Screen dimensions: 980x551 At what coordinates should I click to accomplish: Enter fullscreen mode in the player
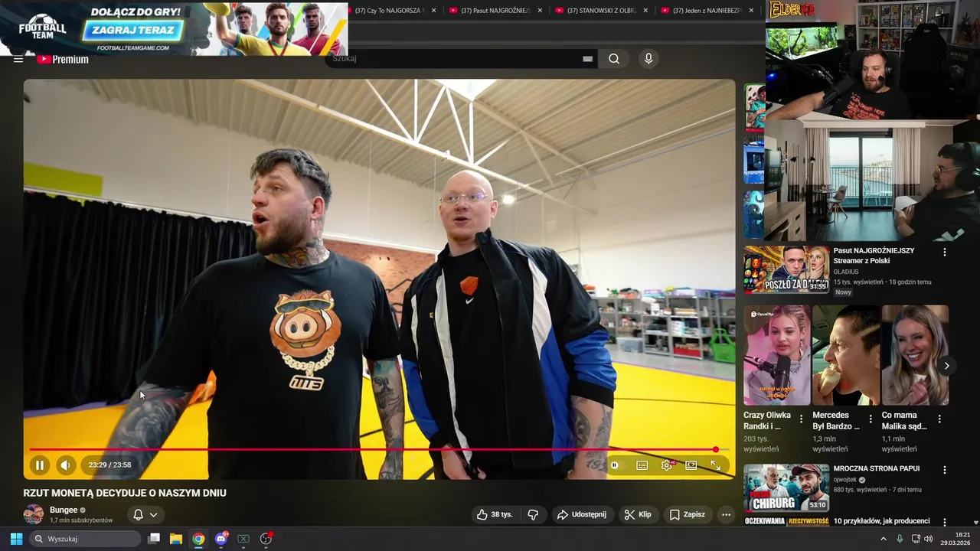coord(715,465)
